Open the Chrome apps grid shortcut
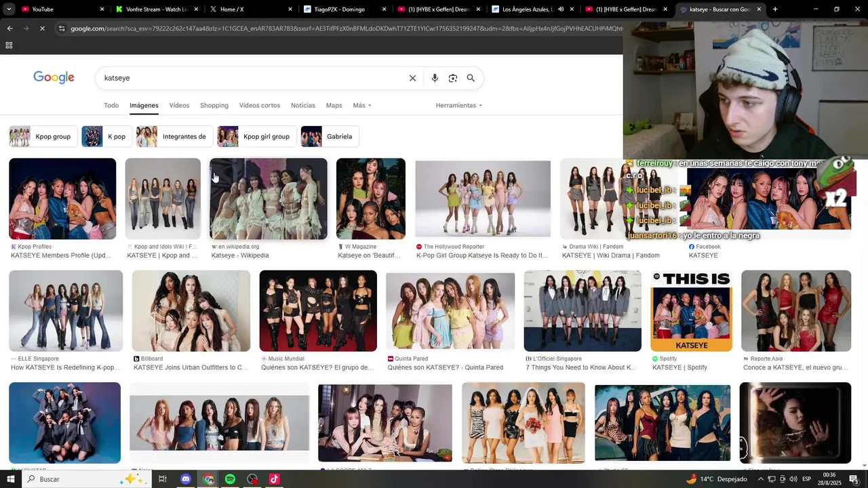The height and width of the screenshot is (488, 868). 9,45
